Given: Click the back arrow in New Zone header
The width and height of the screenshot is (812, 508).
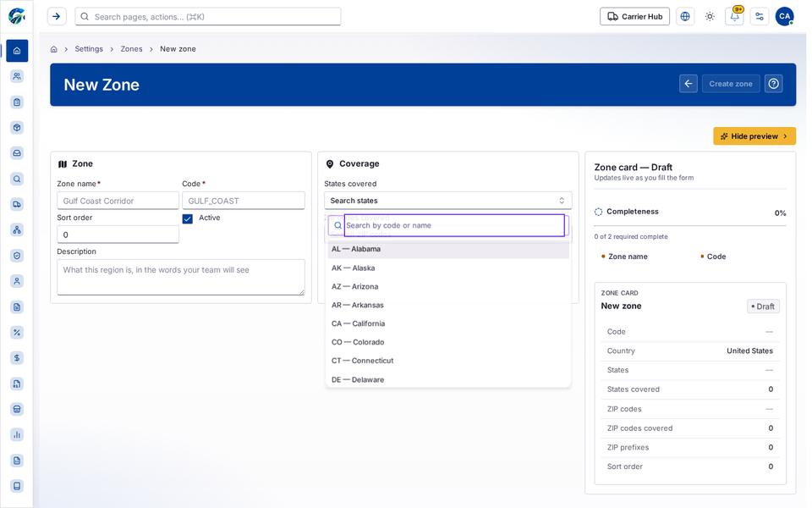Looking at the screenshot, I should pyautogui.click(x=689, y=84).
